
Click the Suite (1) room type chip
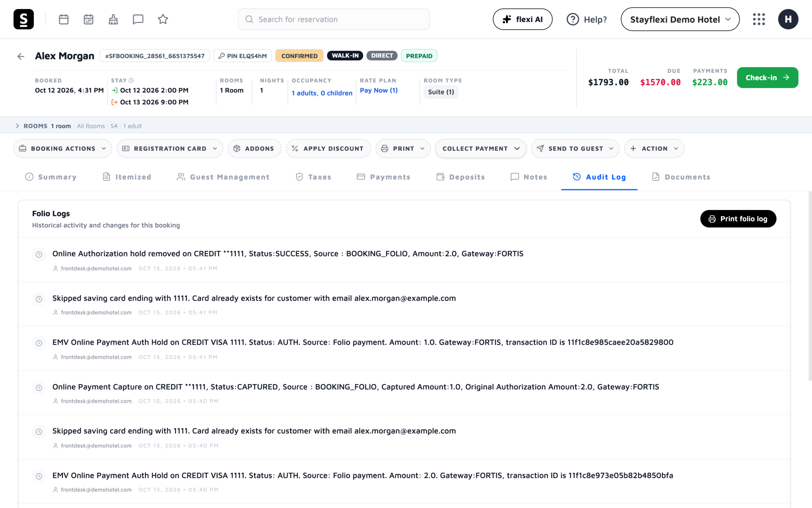click(441, 92)
